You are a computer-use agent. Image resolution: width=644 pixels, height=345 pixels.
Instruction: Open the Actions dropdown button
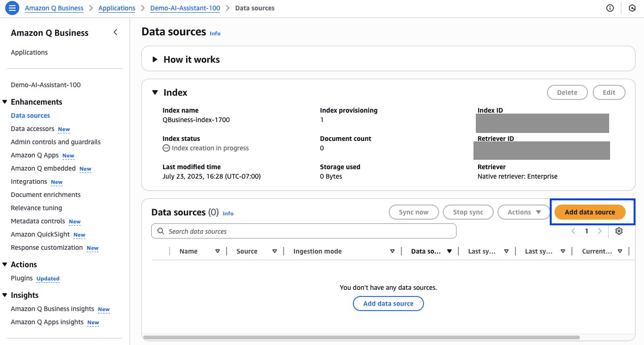[524, 212]
